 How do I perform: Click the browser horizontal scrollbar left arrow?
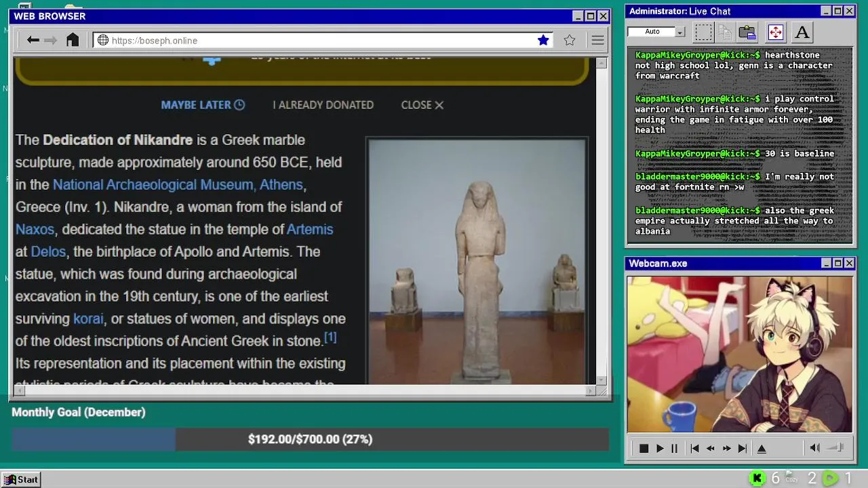coord(19,390)
